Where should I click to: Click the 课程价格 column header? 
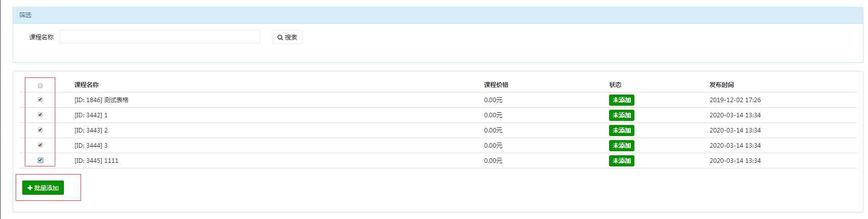[x=496, y=85]
